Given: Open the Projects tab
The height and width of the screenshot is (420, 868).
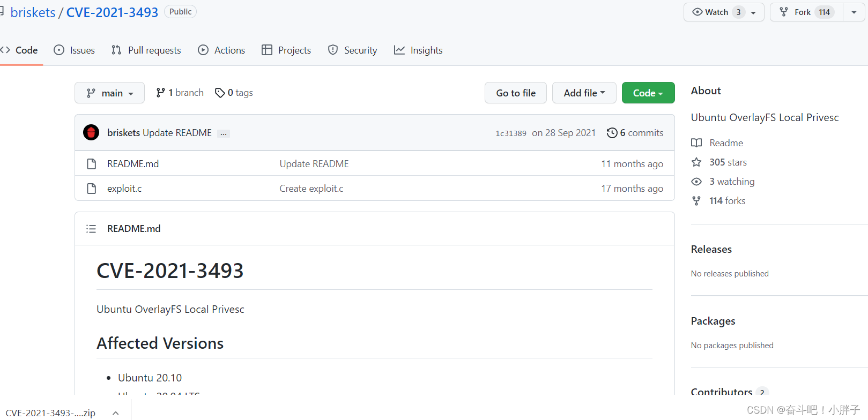Looking at the screenshot, I should pyautogui.click(x=286, y=50).
